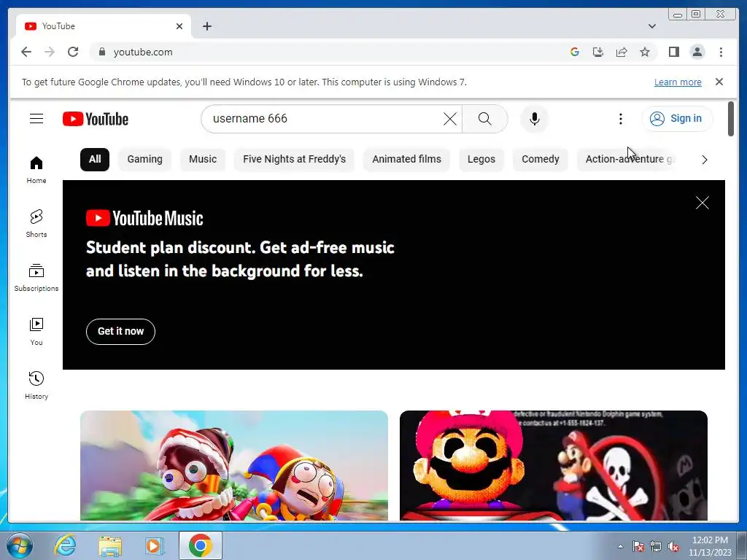
Task: Select the Comedy filter chip
Action: point(541,159)
